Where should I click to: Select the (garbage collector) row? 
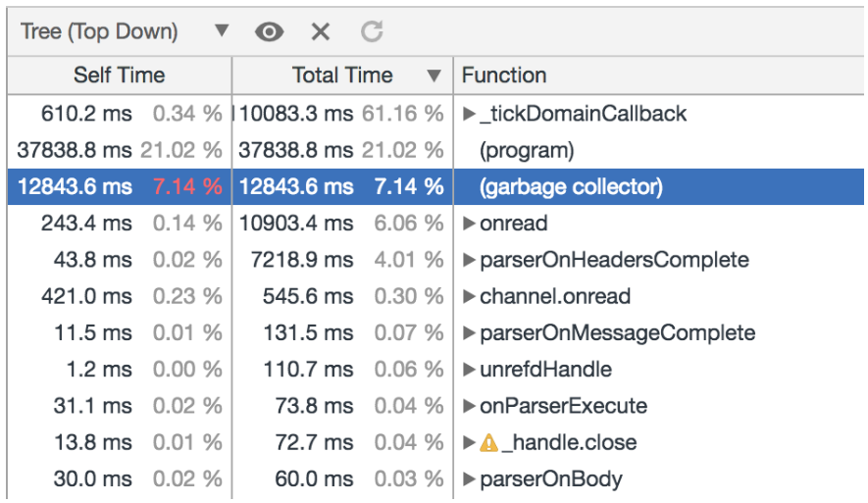click(x=435, y=186)
